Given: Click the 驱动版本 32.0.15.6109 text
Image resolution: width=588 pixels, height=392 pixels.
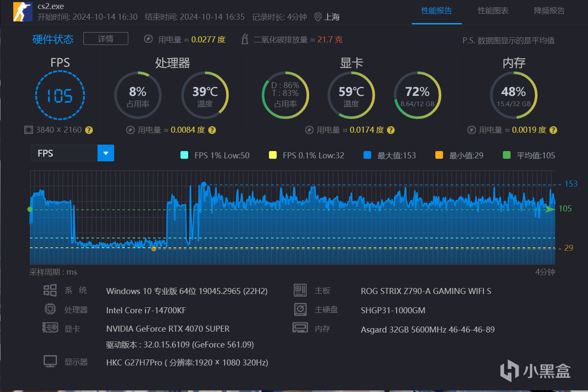Looking at the screenshot, I should 180,344.
